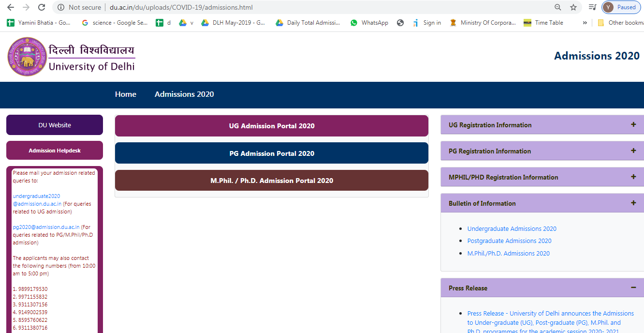
Task: Go back using the browser back arrow
Action: coord(11,7)
